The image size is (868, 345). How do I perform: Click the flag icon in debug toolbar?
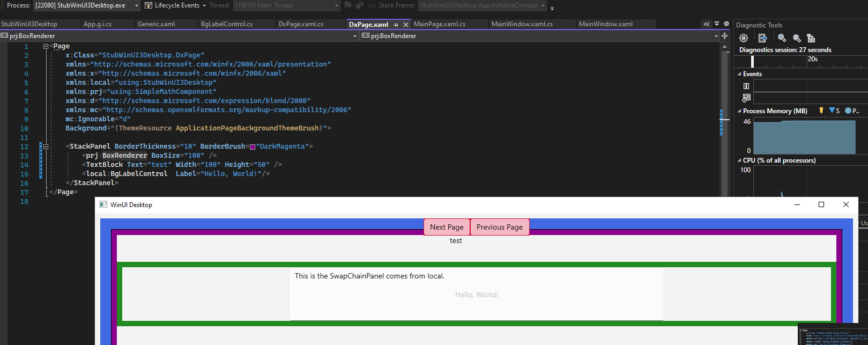(x=348, y=5)
